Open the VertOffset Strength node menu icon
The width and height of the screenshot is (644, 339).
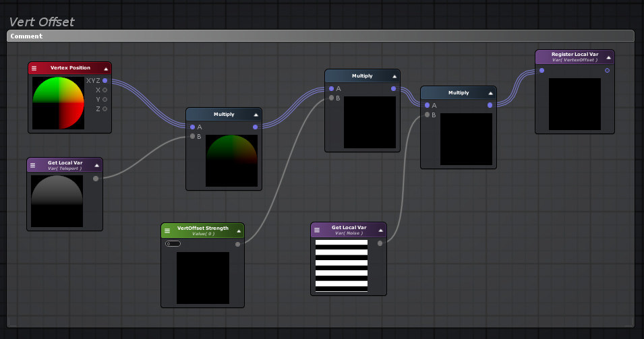point(167,230)
